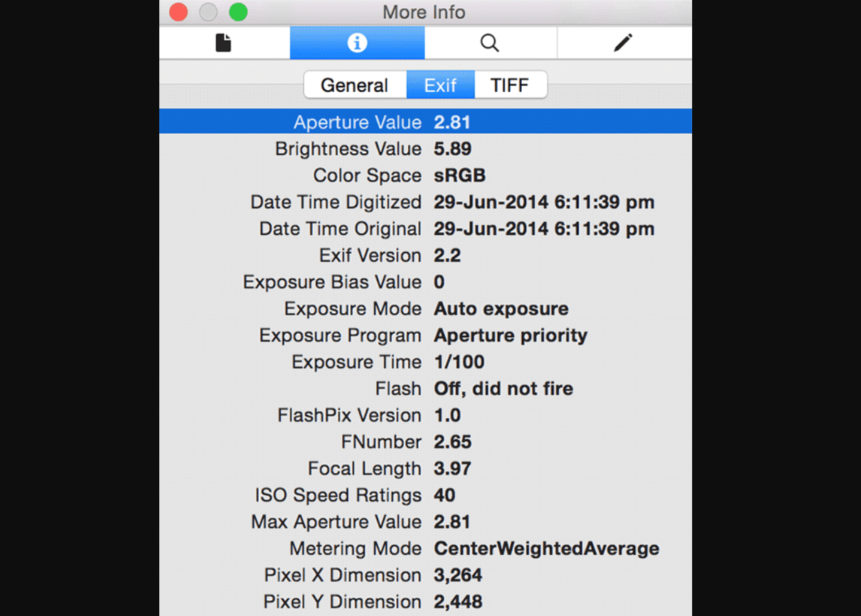Select the Date Time Digitized row
The image size is (861, 616).
click(426, 203)
